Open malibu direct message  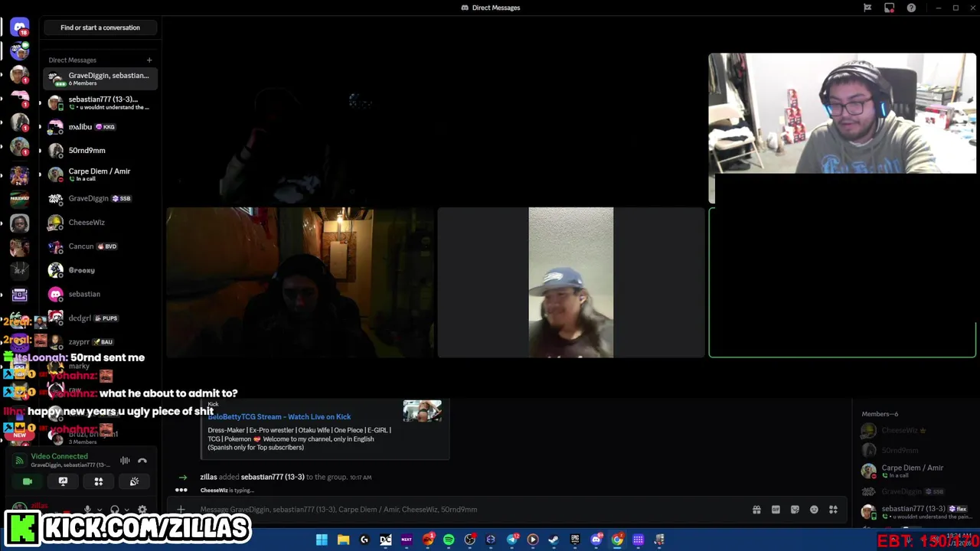pyautogui.click(x=100, y=126)
